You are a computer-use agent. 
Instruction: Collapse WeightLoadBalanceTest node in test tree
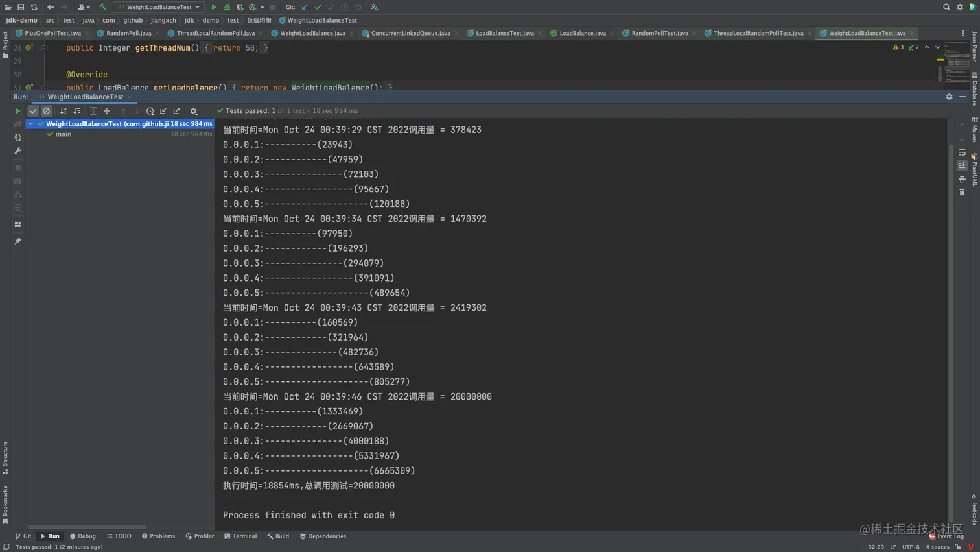(x=30, y=123)
